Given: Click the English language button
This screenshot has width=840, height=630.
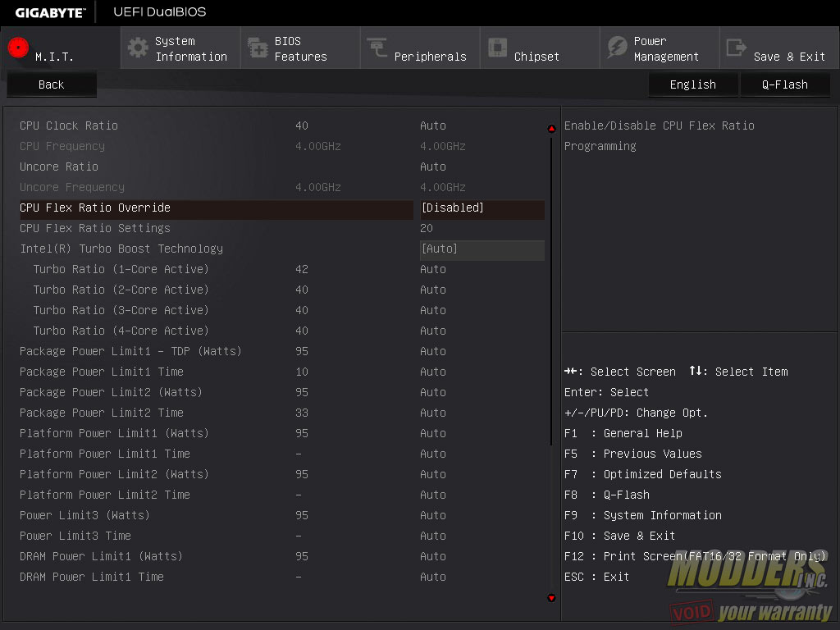Looking at the screenshot, I should tap(692, 84).
